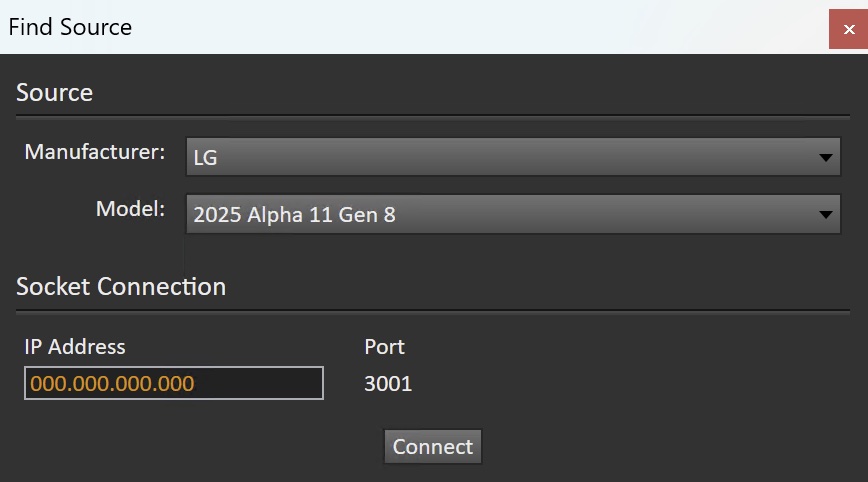
Task: Close the Find Source dialog
Action: (848, 29)
